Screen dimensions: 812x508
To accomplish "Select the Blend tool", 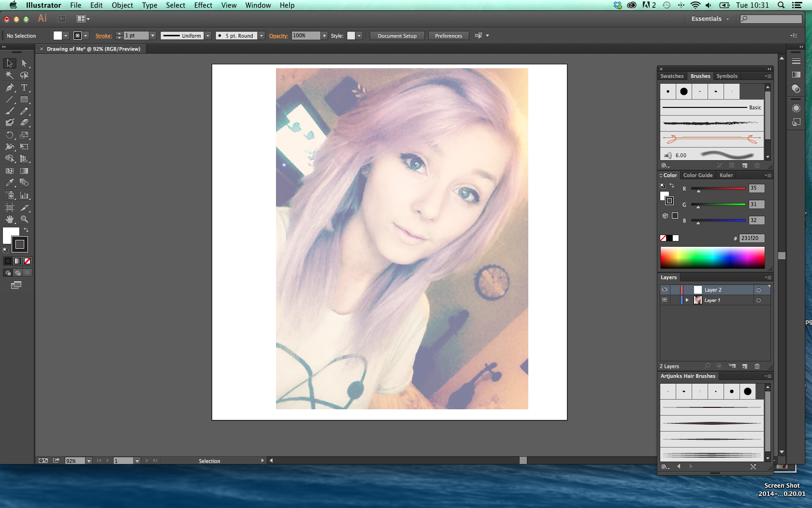I will click(24, 182).
